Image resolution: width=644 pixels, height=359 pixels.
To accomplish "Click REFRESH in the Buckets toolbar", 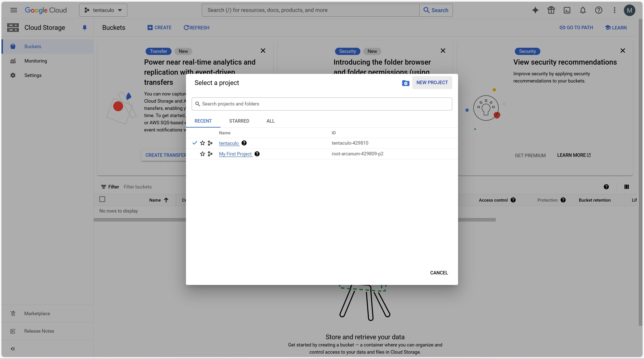I will click(196, 28).
